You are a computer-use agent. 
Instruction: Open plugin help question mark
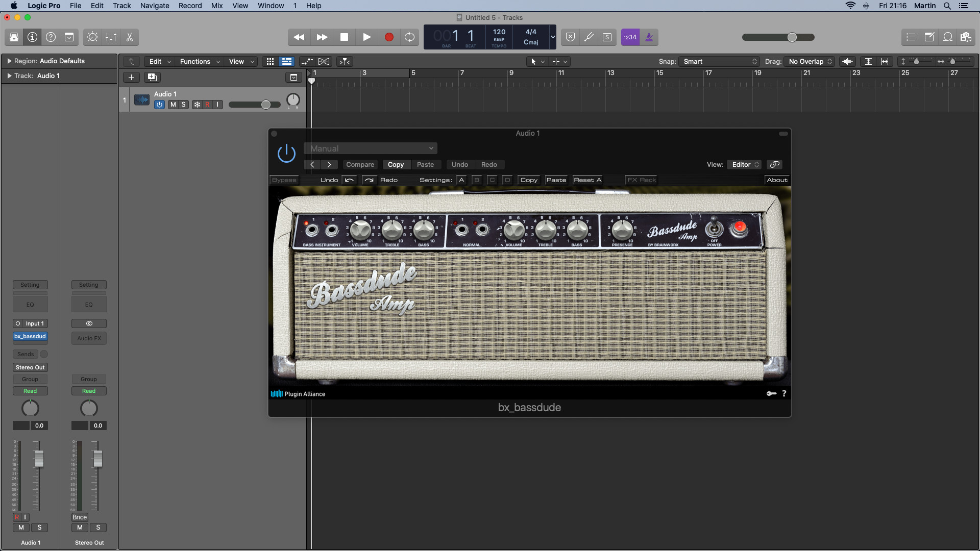(784, 393)
